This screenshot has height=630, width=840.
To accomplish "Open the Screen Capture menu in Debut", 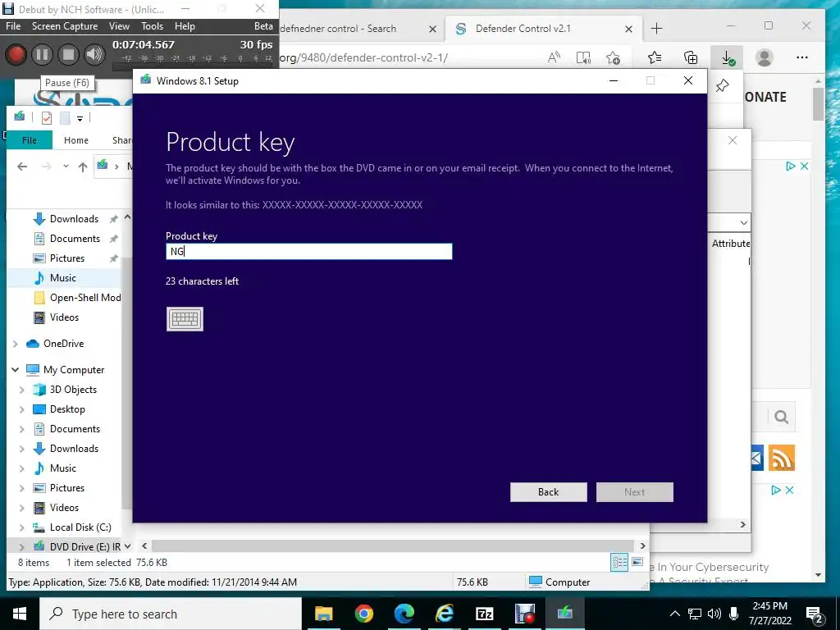I will click(65, 25).
